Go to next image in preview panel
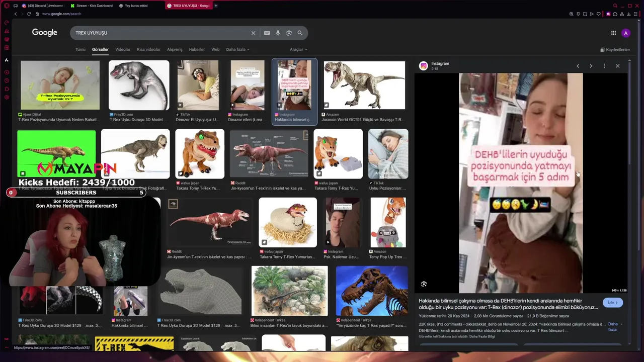Image resolution: width=644 pixels, height=362 pixels. [x=591, y=66]
